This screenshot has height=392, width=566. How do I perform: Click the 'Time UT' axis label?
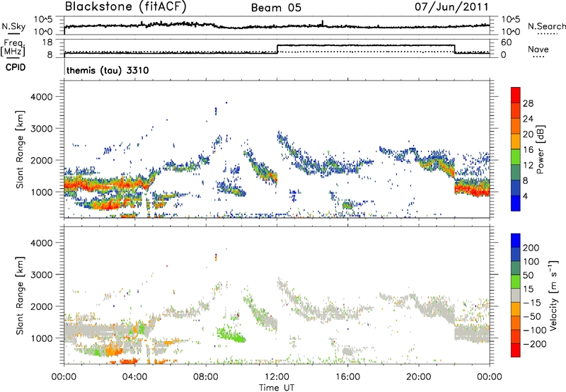coord(277,387)
